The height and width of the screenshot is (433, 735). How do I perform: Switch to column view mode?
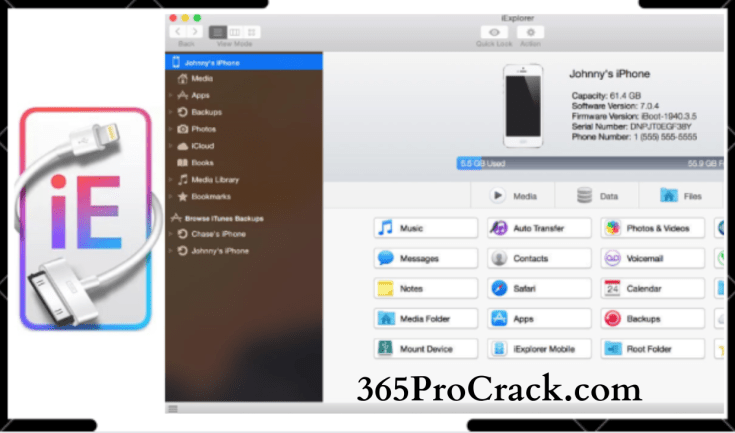(234, 32)
